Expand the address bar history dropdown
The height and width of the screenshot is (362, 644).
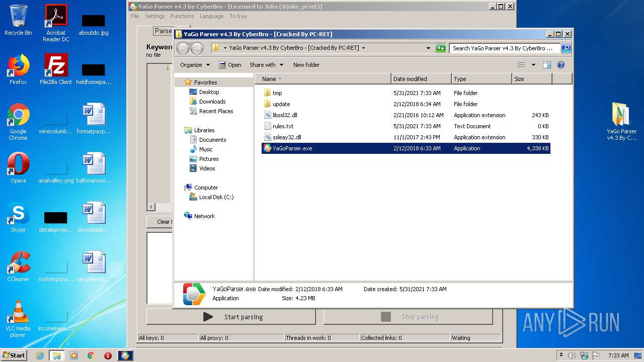tap(428, 48)
